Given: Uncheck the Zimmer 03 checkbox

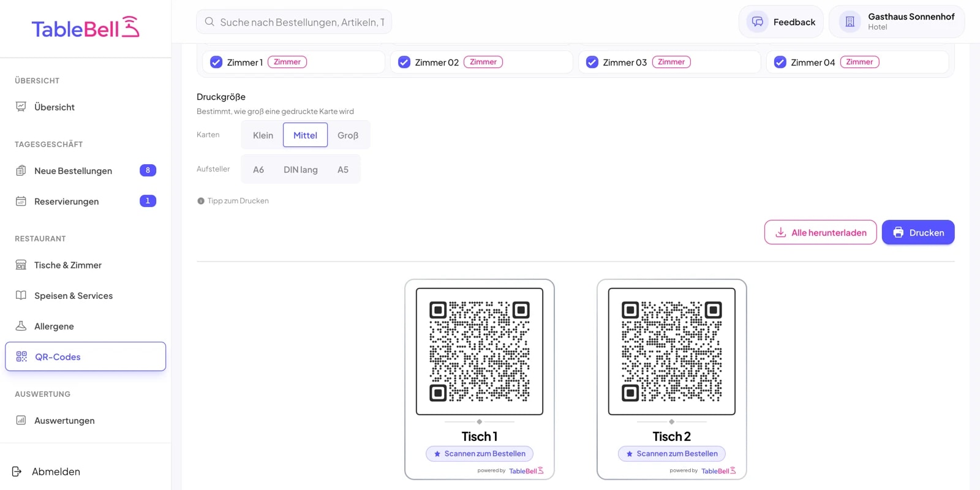Looking at the screenshot, I should pos(592,62).
